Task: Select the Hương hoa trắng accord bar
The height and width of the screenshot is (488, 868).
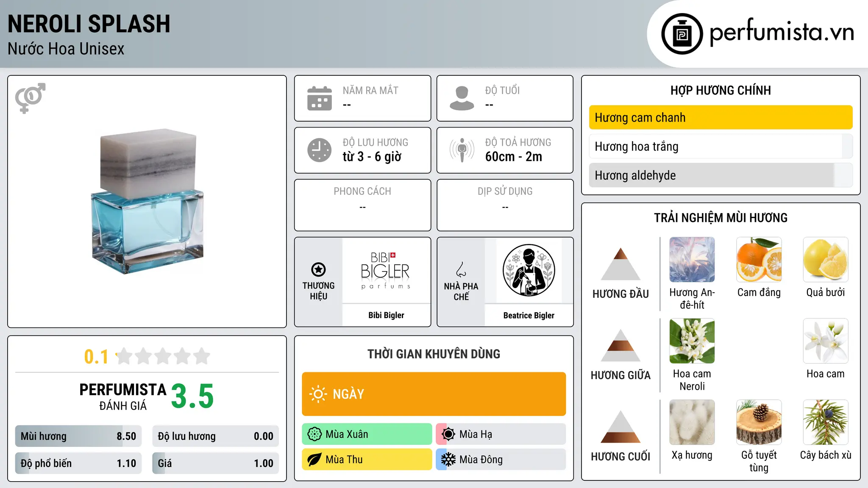Action: point(721,146)
